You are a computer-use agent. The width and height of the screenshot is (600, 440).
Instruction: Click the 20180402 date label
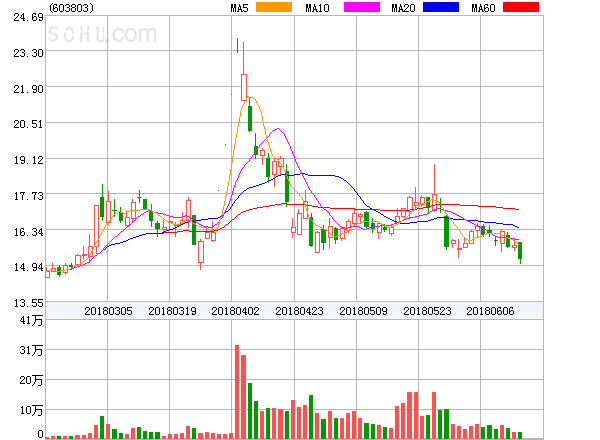(x=235, y=311)
